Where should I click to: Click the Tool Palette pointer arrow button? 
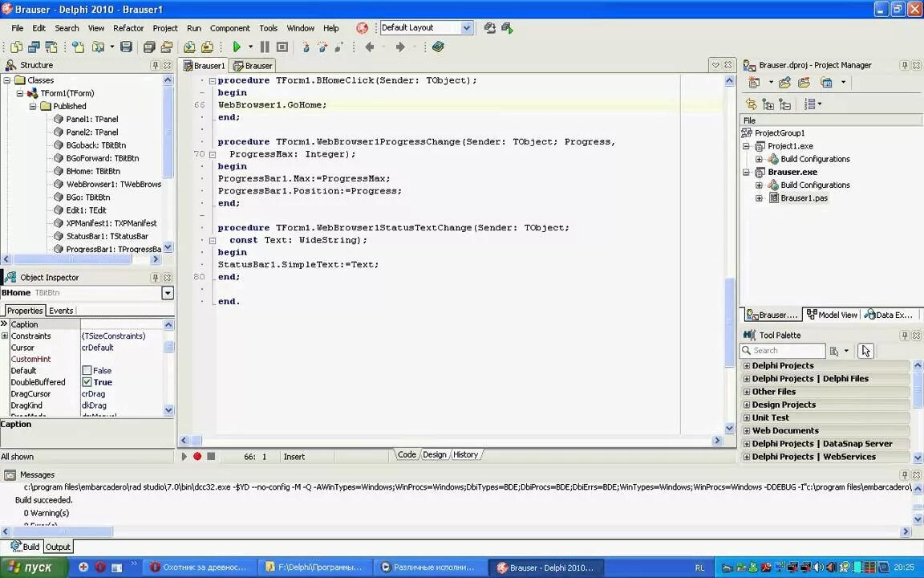click(865, 351)
